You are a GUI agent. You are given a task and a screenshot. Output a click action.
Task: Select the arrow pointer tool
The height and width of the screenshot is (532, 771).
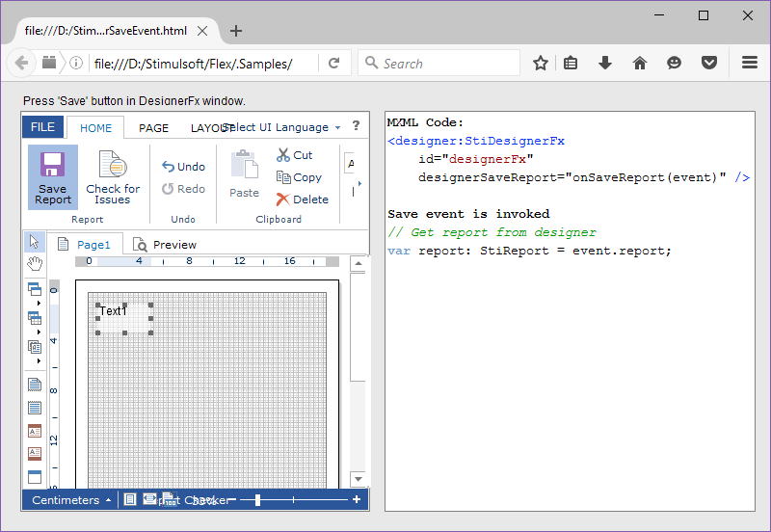coord(35,242)
